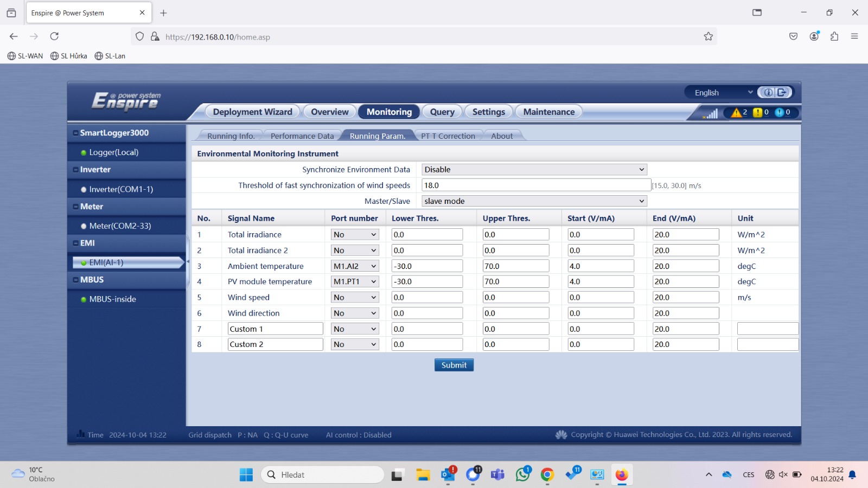Open notification bell in system tray

(x=852, y=474)
